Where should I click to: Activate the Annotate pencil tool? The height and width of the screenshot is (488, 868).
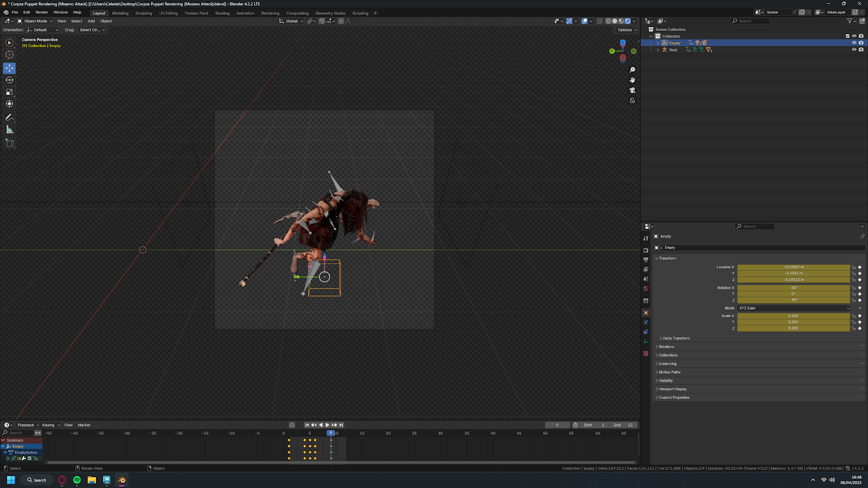click(9, 117)
